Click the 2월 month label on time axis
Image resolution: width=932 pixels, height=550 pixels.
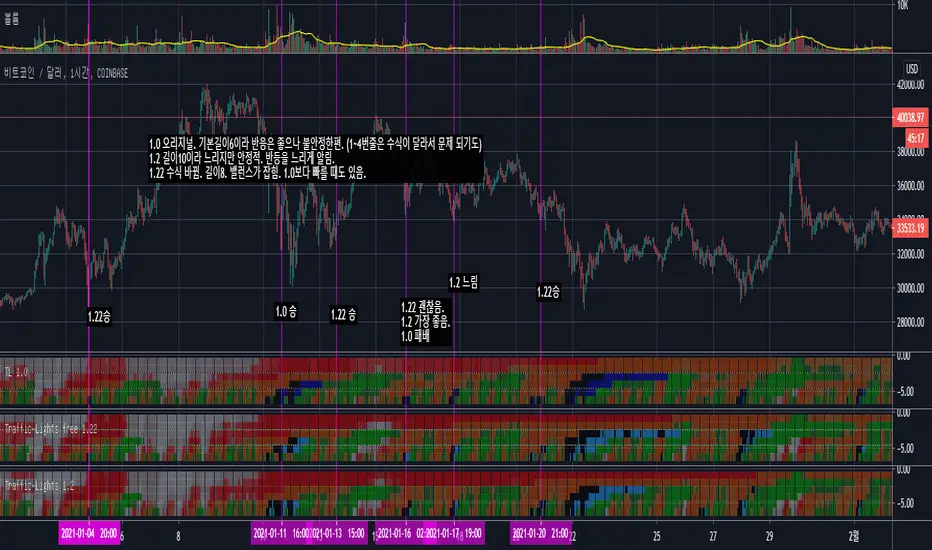854,536
